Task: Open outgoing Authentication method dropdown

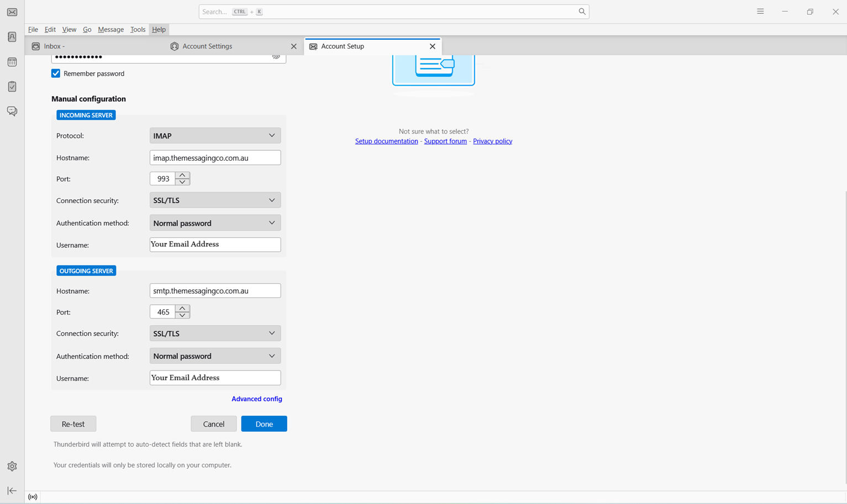Action: (215, 356)
